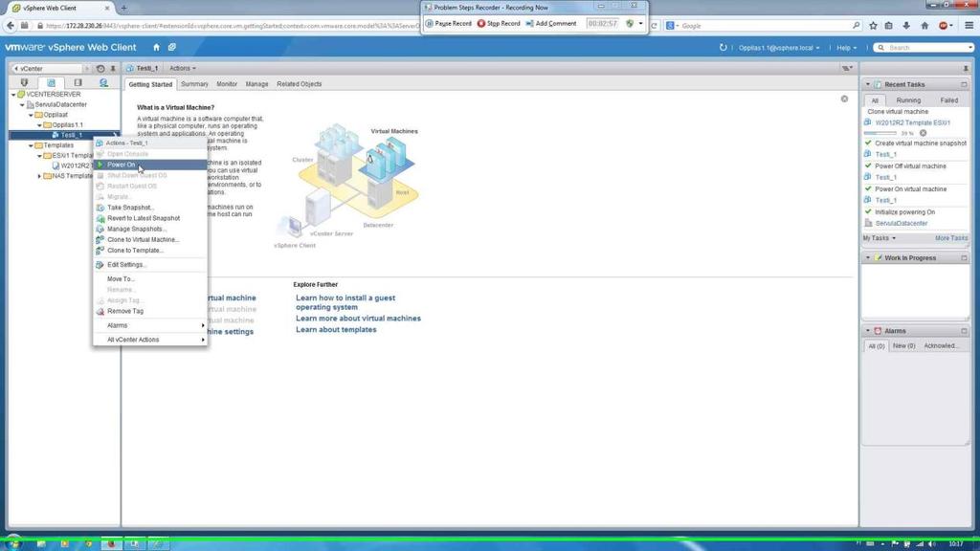980x551 pixels.
Task: Open My Tasks filter dropdown
Action: click(880, 238)
